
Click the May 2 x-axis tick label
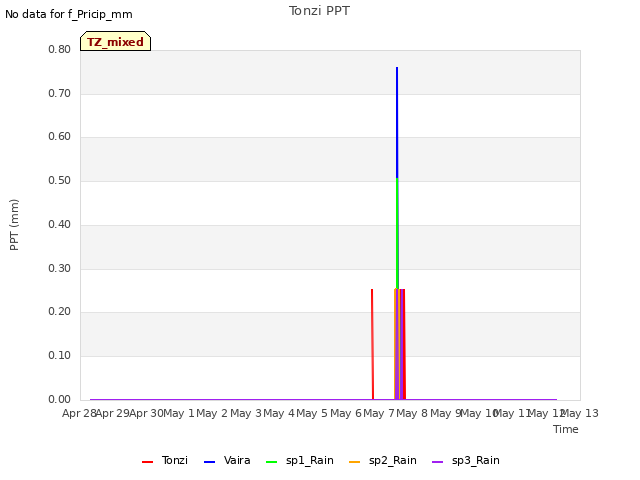click(x=212, y=413)
